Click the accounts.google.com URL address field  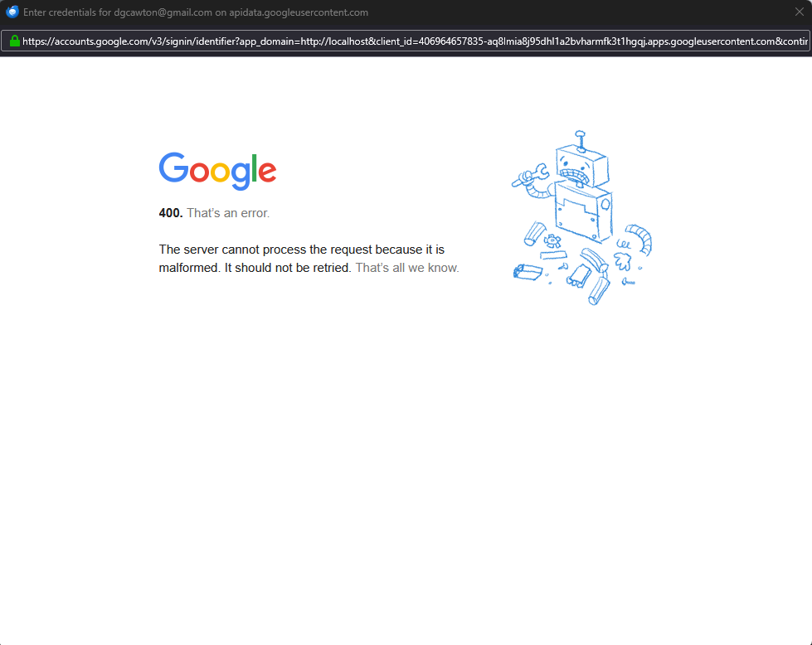[406, 41]
